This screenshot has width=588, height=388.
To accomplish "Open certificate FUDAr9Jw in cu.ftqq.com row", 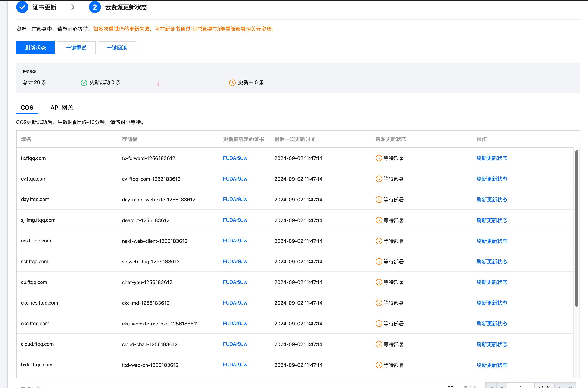I will [x=235, y=282].
